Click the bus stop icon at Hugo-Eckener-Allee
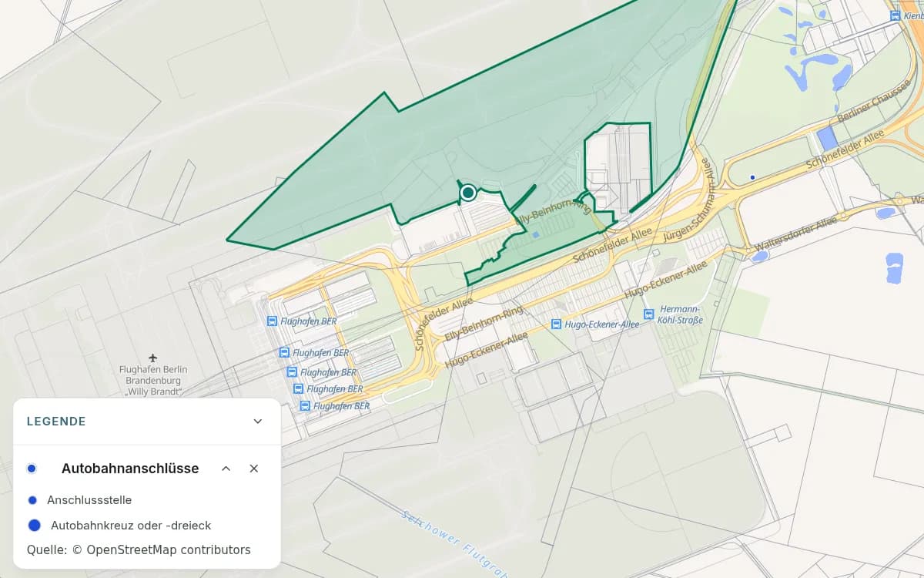This screenshot has width=924, height=578. pos(556,324)
